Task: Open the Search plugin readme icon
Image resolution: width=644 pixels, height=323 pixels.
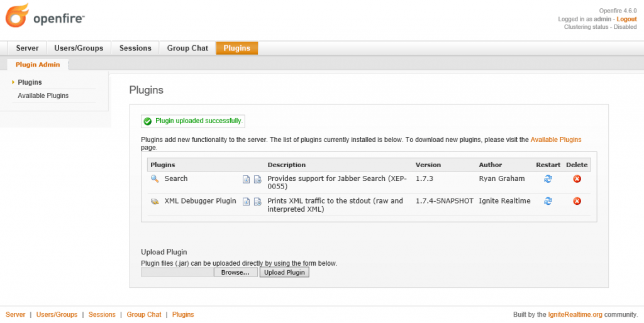Action: click(x=246, y=179)
